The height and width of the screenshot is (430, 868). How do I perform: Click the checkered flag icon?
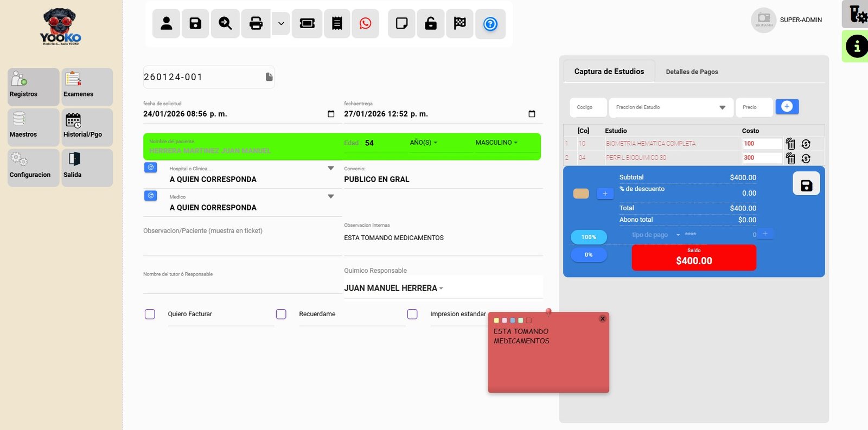(x=459, y=23)
